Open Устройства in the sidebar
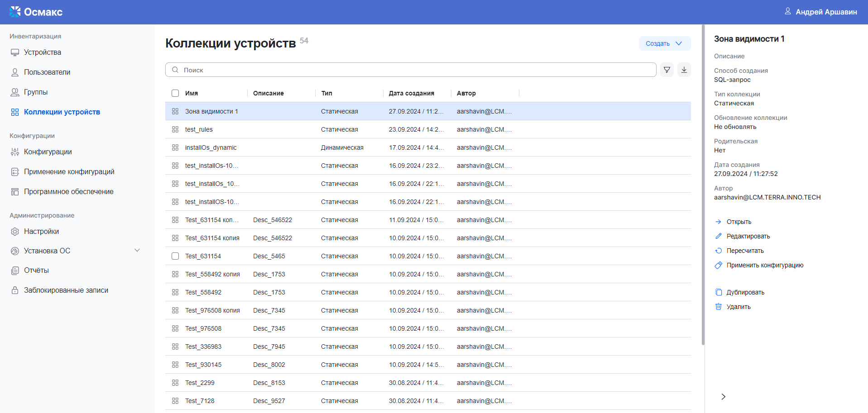 tap(43, 52)
